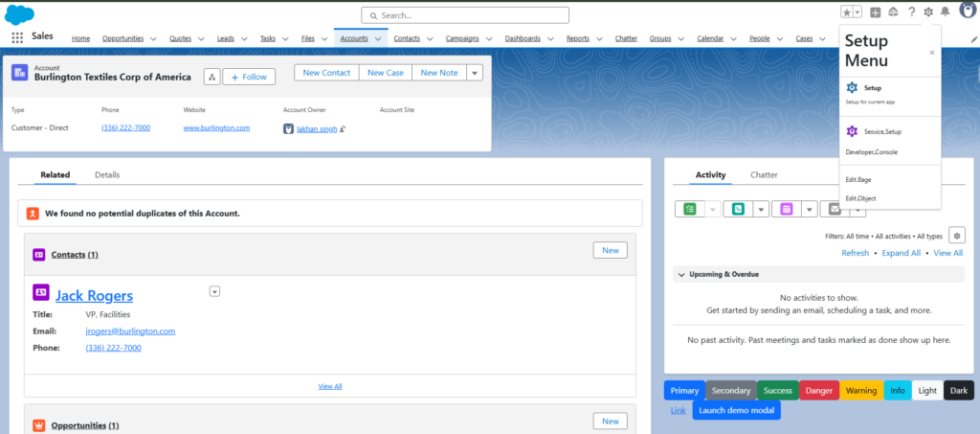Click the global actions plus icon
The height and width of the screenshot is (434, 980).
point(875,12)
